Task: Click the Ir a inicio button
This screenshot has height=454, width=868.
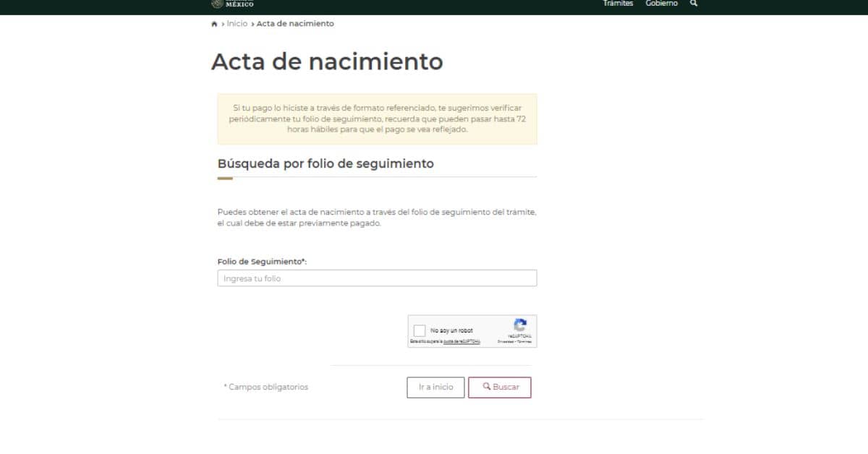Action: click(x=435, y=387)
